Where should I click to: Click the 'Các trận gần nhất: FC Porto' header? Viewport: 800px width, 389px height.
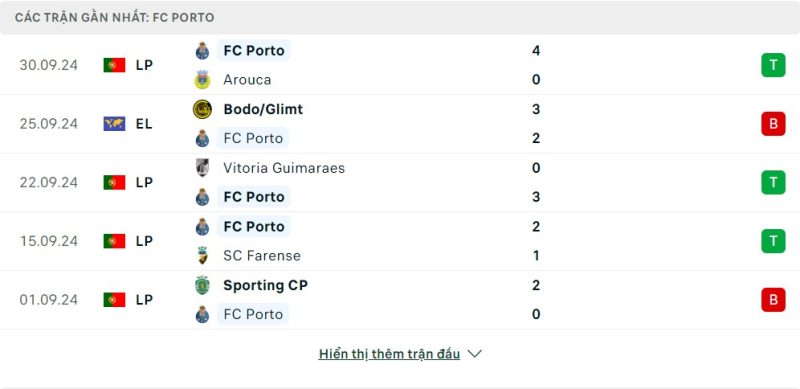click(114, 17)
